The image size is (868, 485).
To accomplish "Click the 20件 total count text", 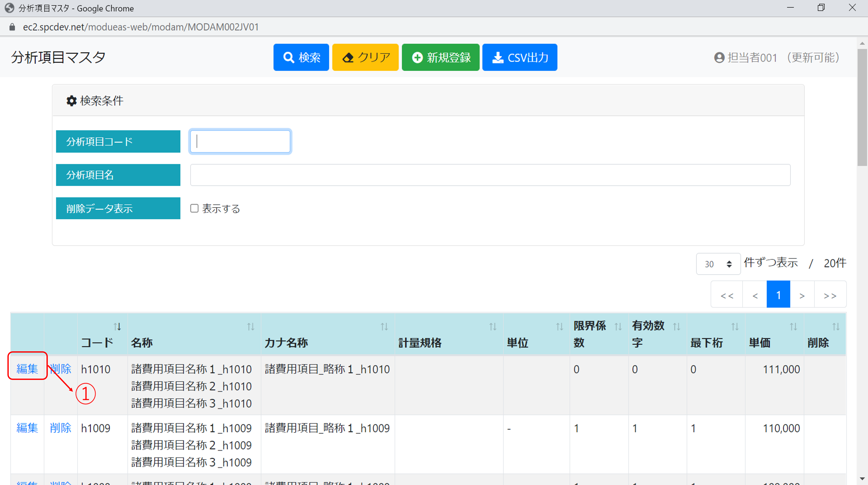I will pos(835,263).
